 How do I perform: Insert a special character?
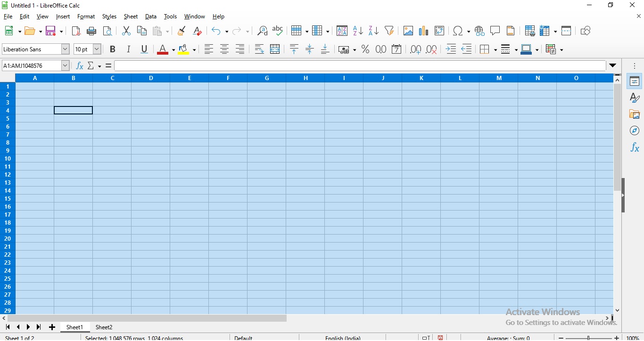point(458,31)
